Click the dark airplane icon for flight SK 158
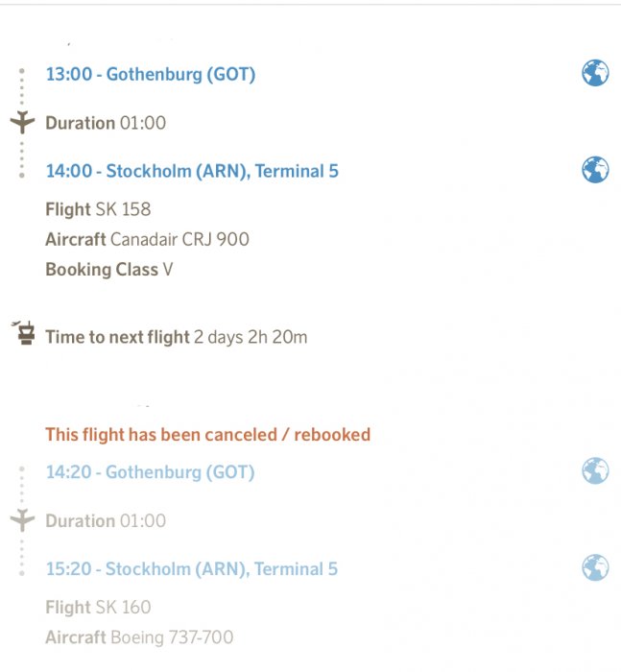621x672 pixels. pos(22,123)
